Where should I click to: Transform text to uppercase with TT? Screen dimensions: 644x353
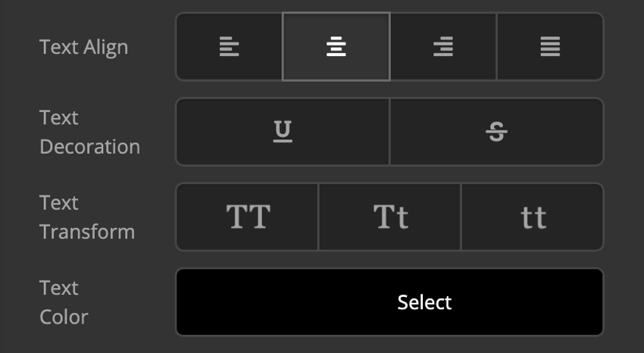pos(248,217)
